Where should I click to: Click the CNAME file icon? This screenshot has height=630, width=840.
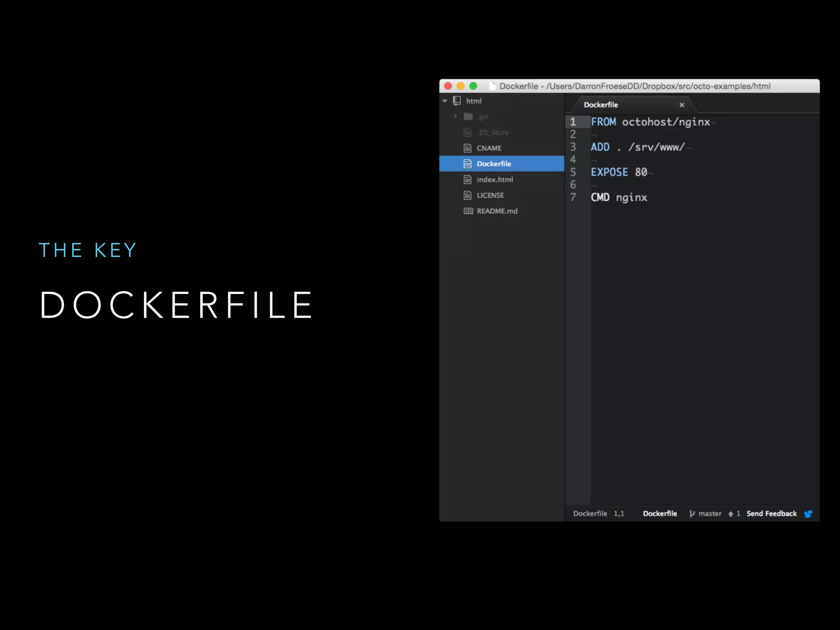point(468,148)
